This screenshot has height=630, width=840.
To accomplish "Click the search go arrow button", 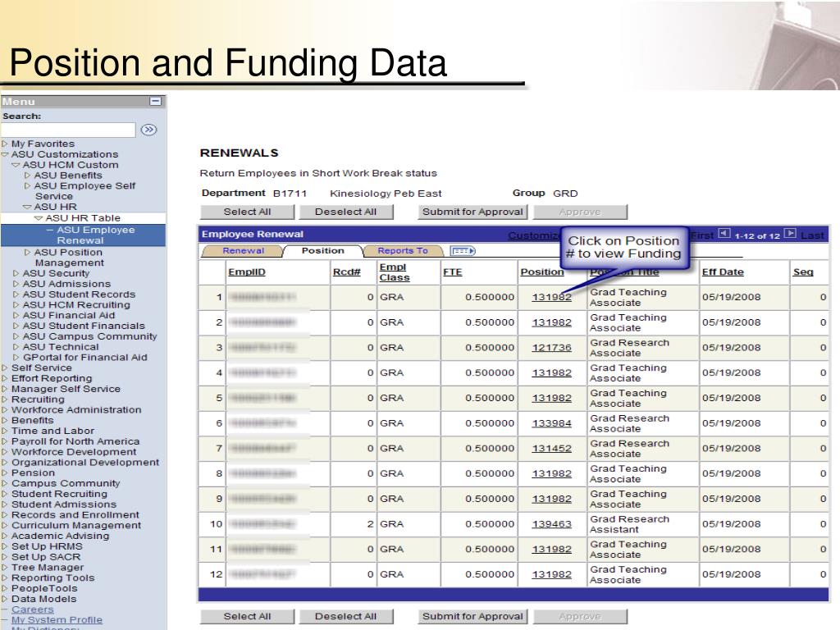I will (148, 130).
